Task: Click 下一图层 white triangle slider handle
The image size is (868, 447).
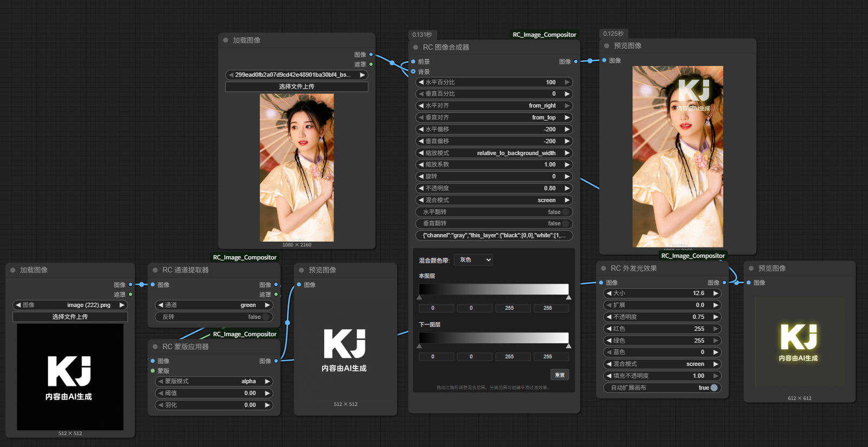Action: pyautogui.click(x=569, y=346)
